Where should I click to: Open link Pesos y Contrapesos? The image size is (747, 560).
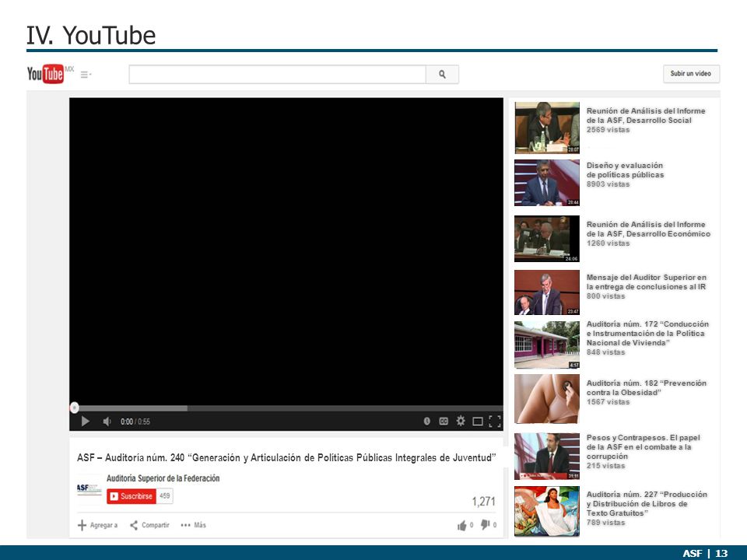[x=644, y=446]
